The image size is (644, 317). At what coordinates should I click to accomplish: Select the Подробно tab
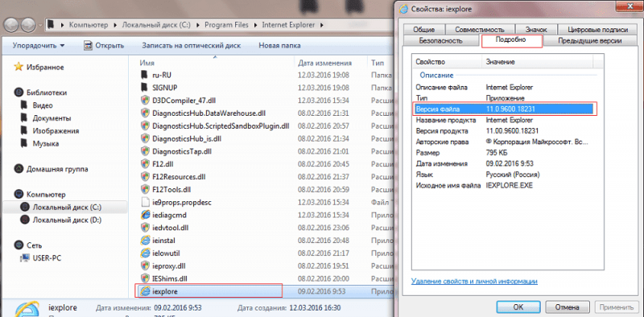[512, 40]
